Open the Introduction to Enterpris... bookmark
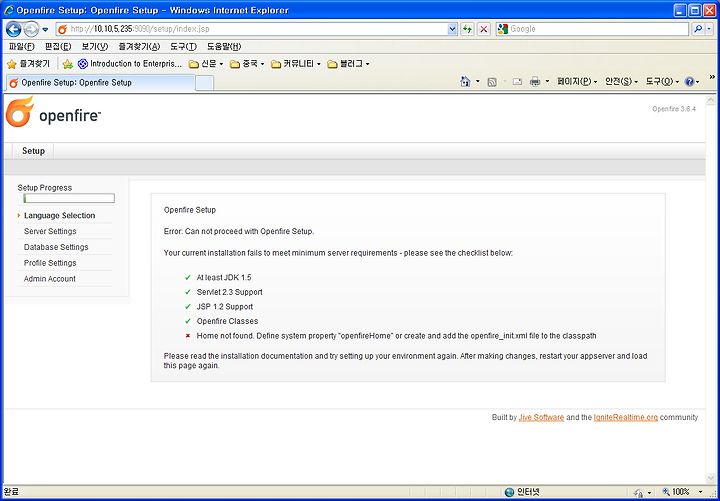 [130, 64]
